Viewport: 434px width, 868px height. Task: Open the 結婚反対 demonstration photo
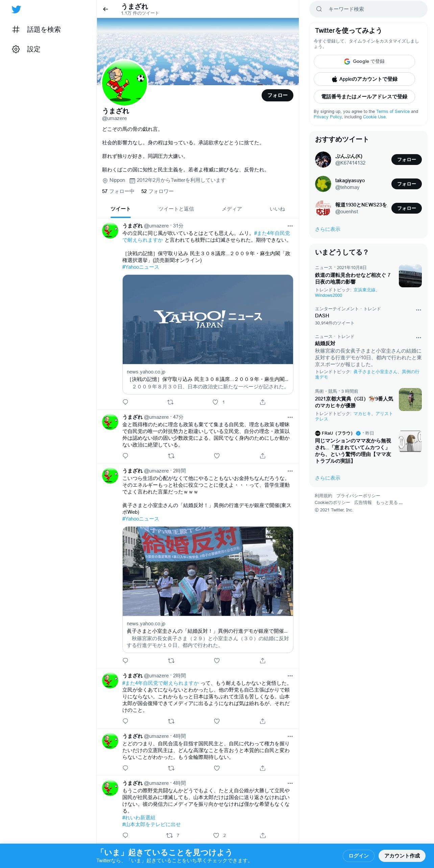pos(208,571)
